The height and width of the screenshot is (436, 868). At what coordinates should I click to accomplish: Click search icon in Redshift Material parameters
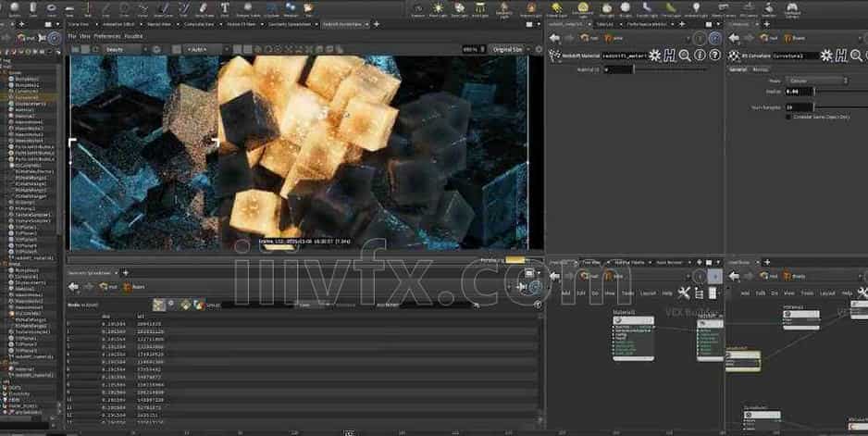coord(685,56)
